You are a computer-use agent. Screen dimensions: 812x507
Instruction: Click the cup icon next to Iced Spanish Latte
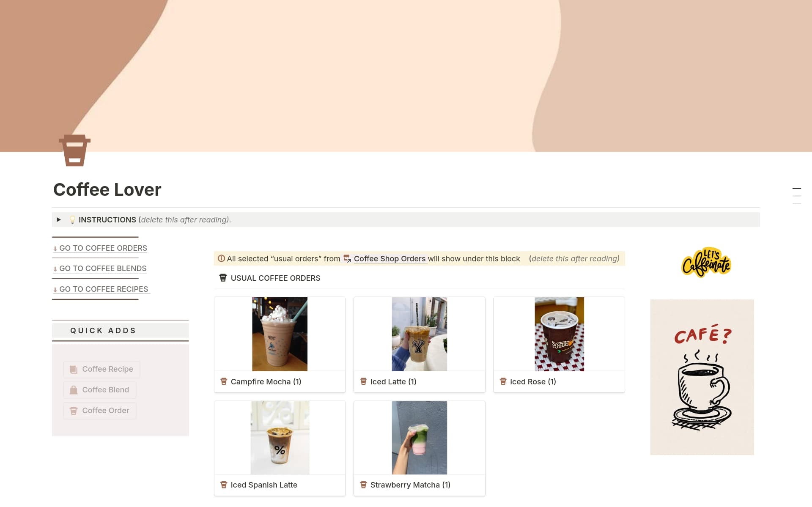pos(224,485)
